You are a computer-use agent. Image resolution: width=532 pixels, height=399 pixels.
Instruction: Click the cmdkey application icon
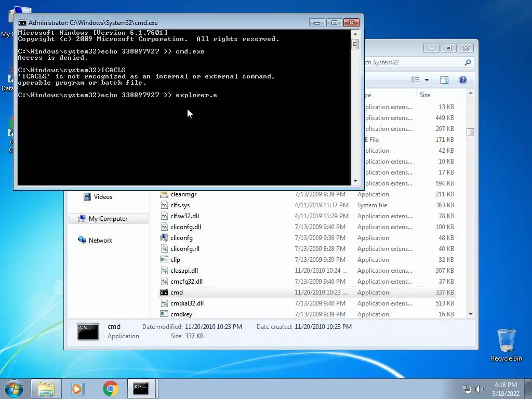(164, 314)
